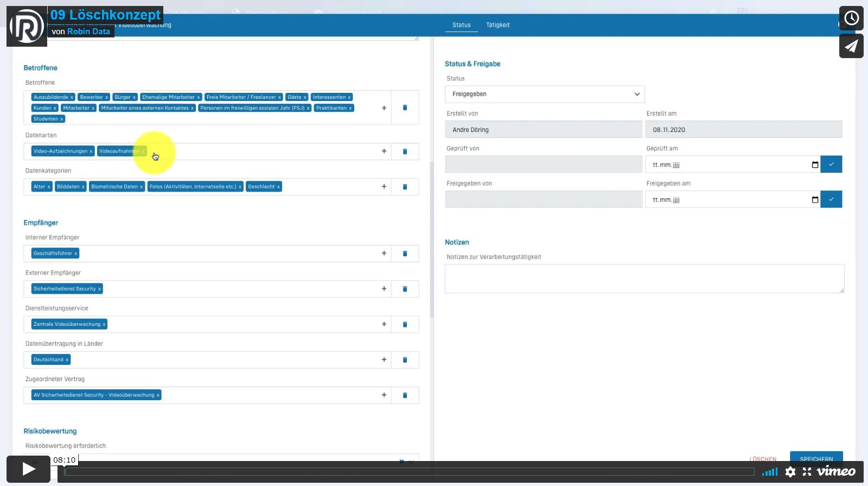Screen dimensions: 868x486
Task: Click the Watch Later clock icon
Action: click(x=851, y=18)
